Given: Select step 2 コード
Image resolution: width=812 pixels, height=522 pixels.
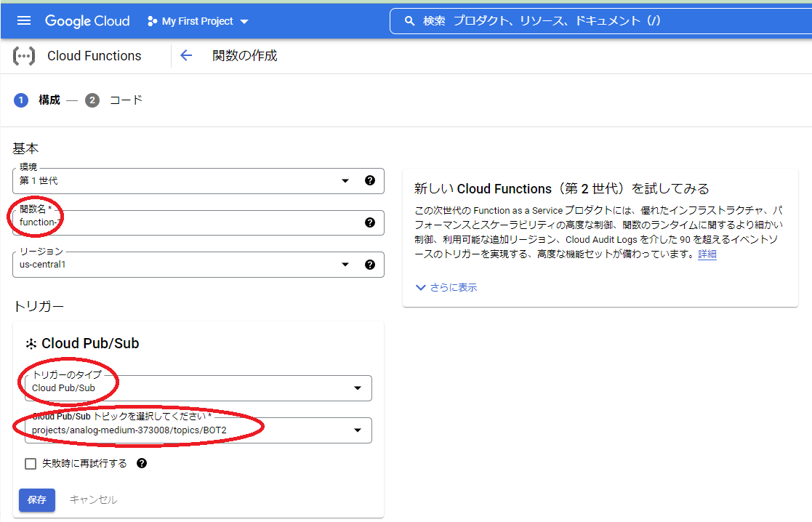Looking at the screenshot, I should pos(113,100).
